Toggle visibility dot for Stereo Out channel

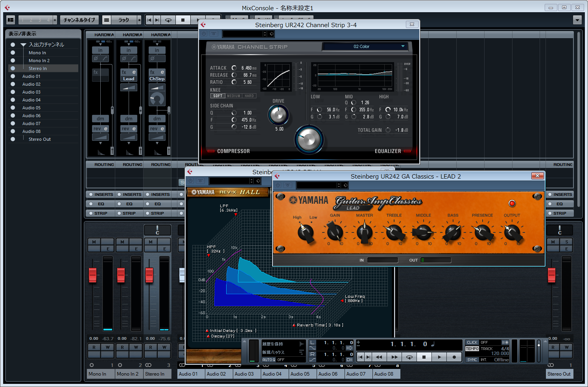[13, 139]
